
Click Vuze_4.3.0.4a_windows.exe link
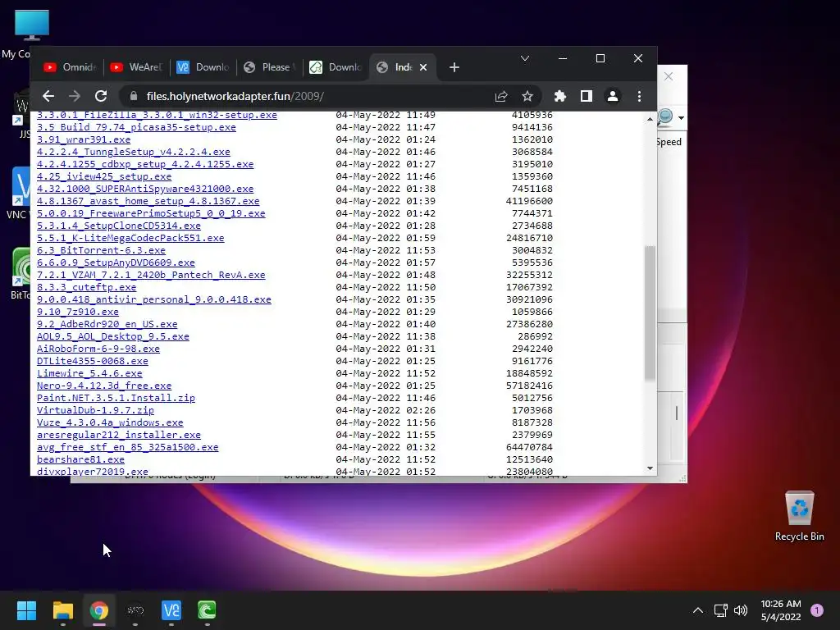pos(111,423)
